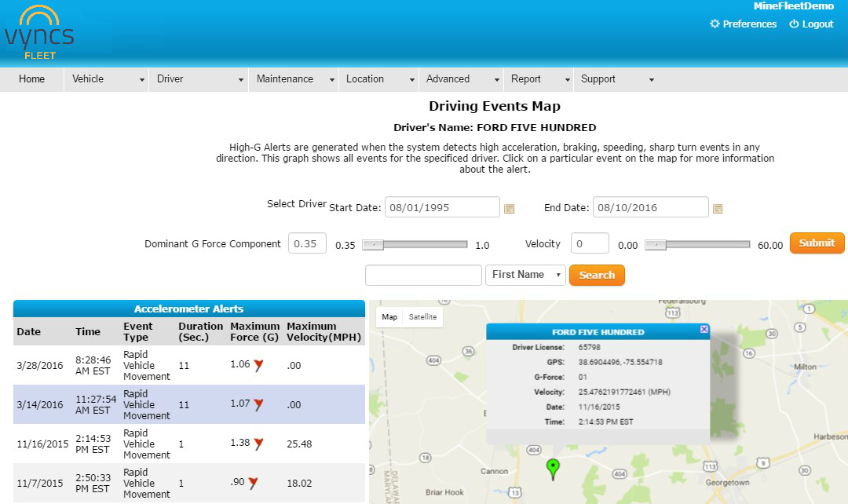
Task: Expand the Report menu
Action: pos(538,79)
